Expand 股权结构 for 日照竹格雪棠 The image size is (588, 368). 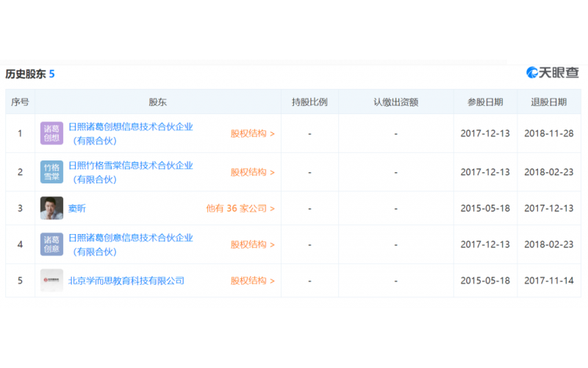[x=252, y=172]
